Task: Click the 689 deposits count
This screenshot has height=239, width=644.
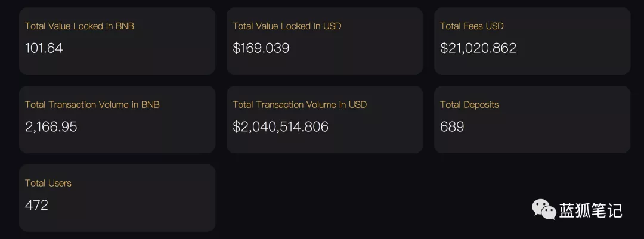Action: (452, 126)
